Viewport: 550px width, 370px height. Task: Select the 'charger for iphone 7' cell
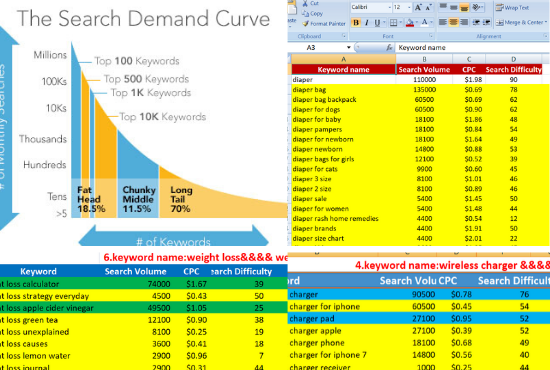[328, 355]
